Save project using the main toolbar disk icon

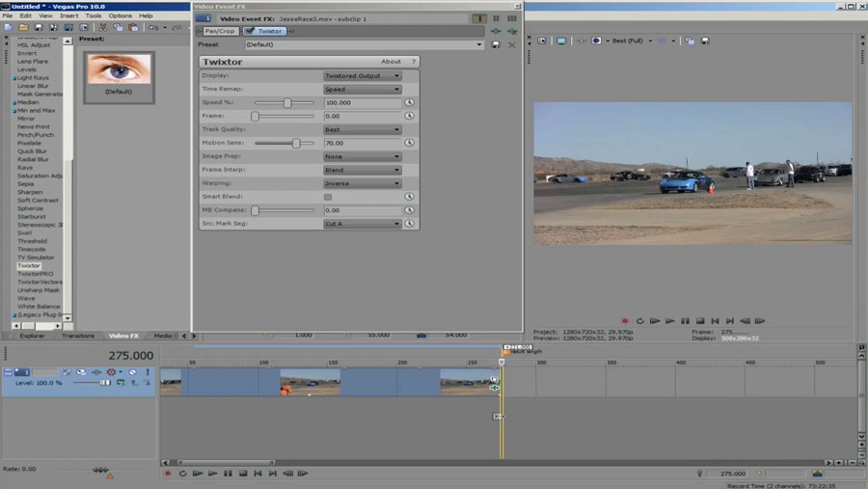pos(39,27)
